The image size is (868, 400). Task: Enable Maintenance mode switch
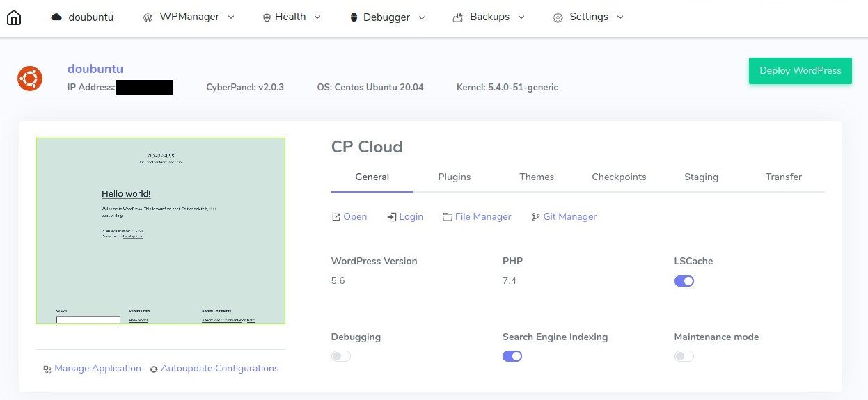pos(684,356)
